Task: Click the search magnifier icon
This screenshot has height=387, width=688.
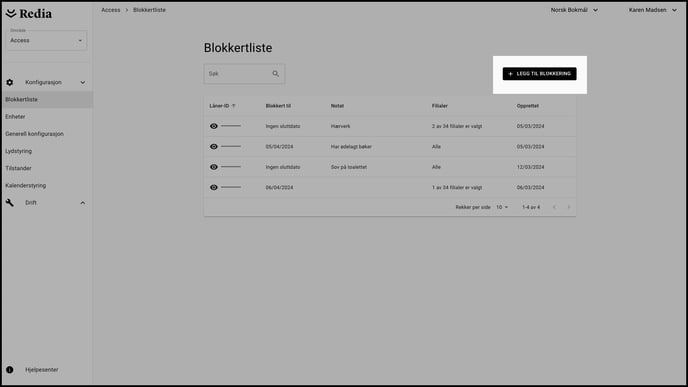Action: point(276,74)
